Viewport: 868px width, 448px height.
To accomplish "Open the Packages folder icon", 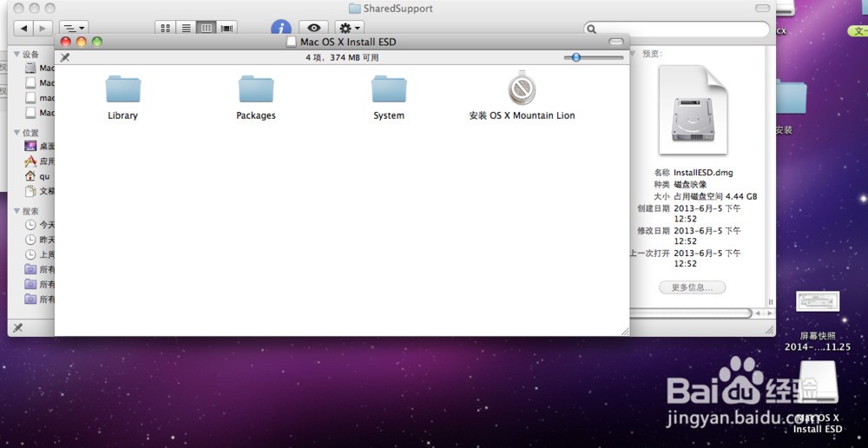I will click(x=256, y=89).
